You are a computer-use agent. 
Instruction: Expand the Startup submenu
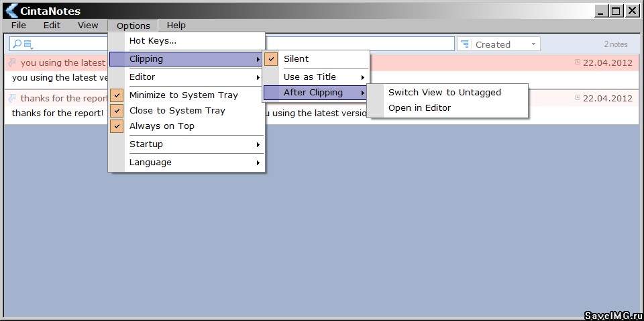tap(193, 144)
